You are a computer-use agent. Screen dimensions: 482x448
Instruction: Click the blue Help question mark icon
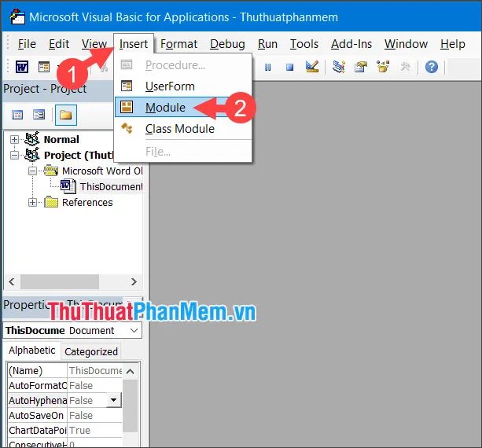tap(432, 67)
